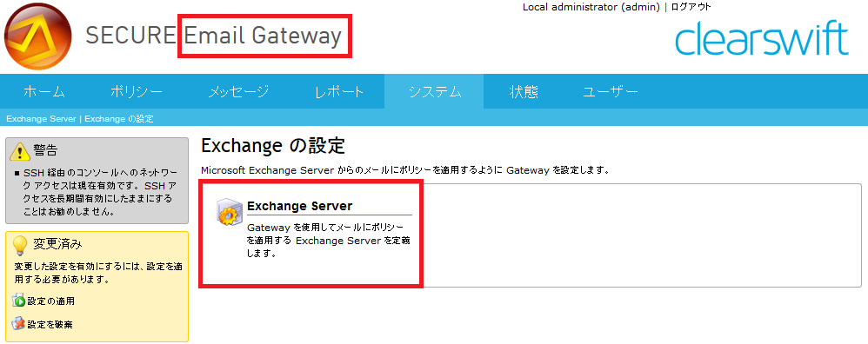Switch to the ユーザー tab

tap(611, 92)
